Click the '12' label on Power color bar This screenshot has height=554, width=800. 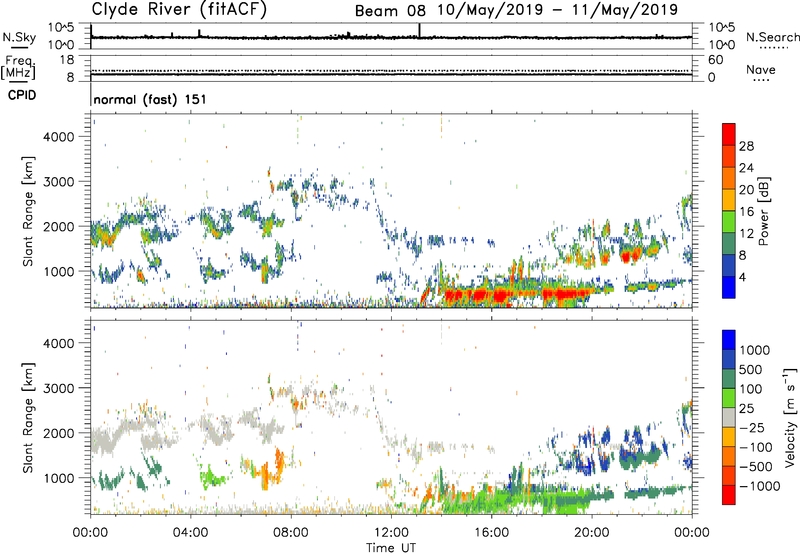pos(746,234)
